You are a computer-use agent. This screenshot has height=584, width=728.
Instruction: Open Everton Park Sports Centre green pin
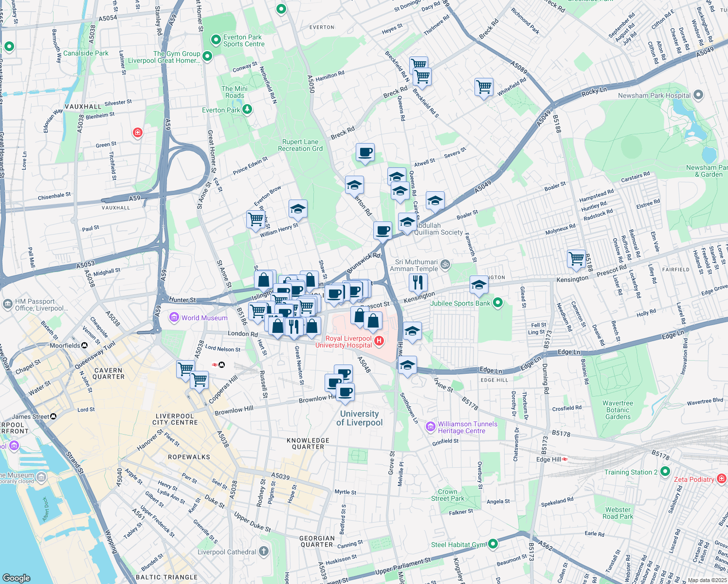point(216,39)
